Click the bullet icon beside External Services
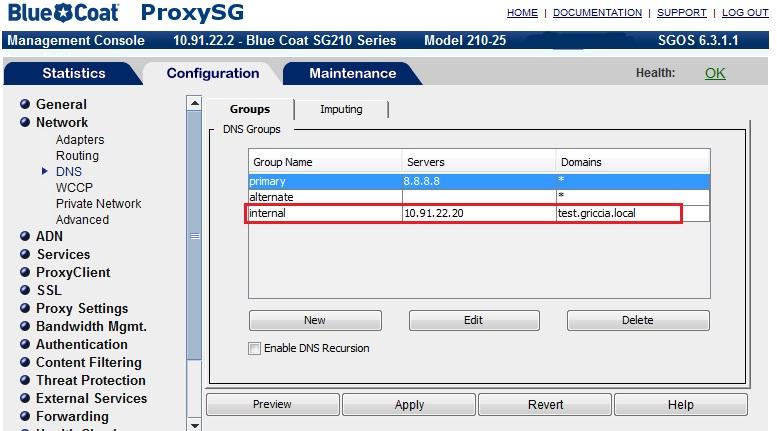This screenshot has width=777, height=431. click(x=25, y=398)
